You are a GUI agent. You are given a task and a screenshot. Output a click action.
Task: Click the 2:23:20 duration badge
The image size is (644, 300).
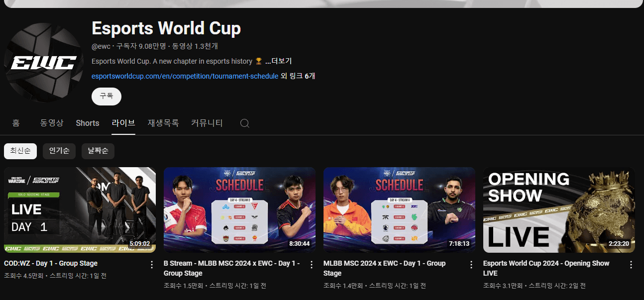[x=619, y=244]
